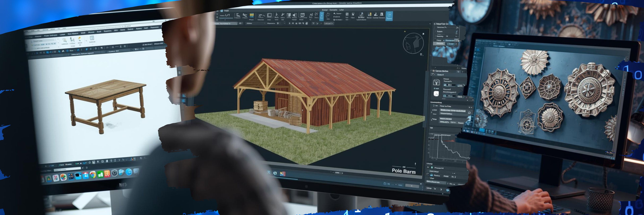Open the last ribbon tab on the left monitor
Image resolution: width=644 pixels, height=215 pixels.
[154, 27]
